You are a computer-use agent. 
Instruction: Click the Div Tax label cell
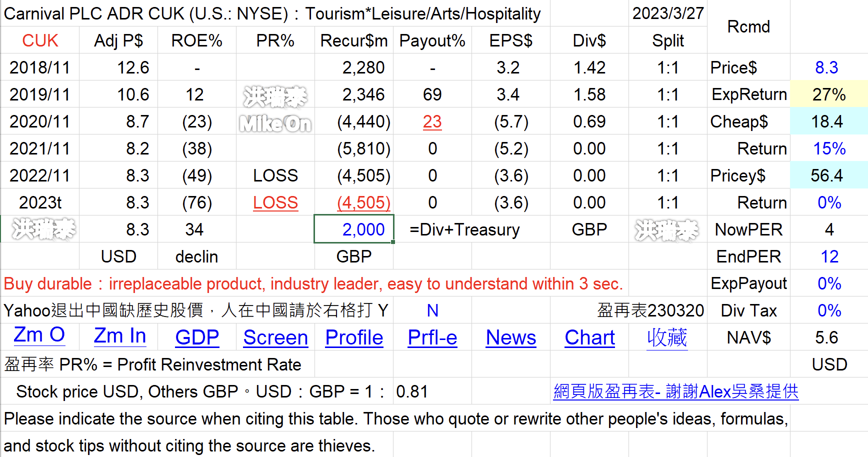pos(748,310)
